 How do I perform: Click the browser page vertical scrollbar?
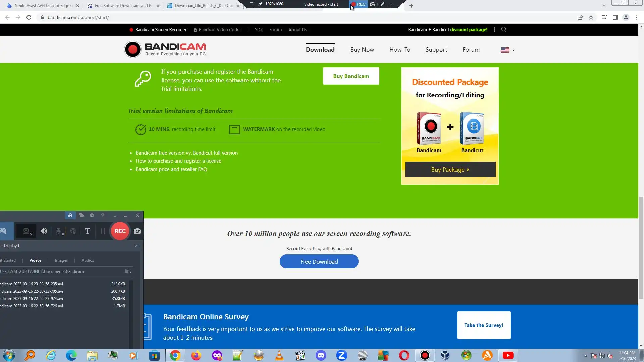point(641,248)
